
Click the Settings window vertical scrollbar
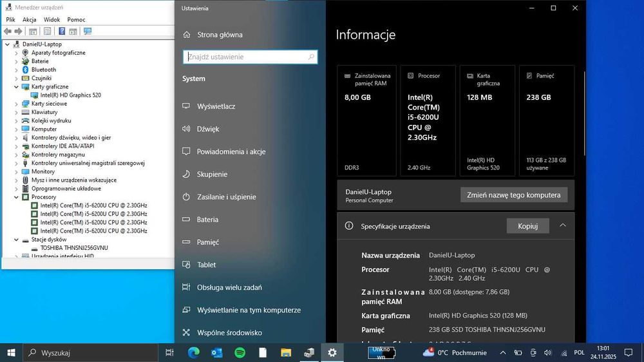[584, 113]
